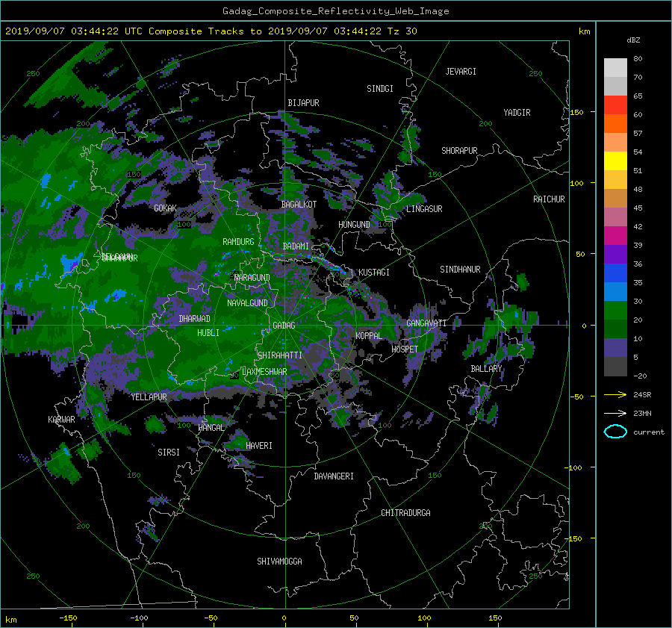The height and width of the screenshot is (628, 672).
Task: Click the LINGASUR city label
Action: coord(424,209)
